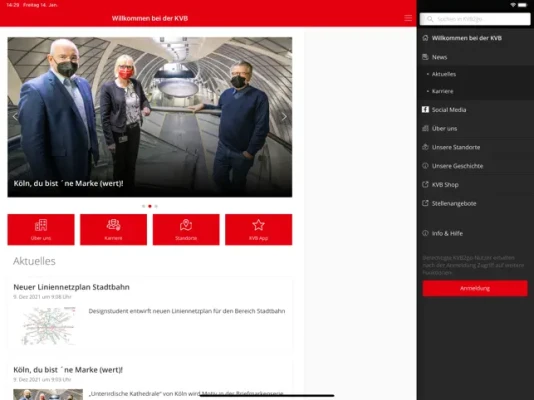Screen dimensions: 534x400
Task: Toggle the hamburger menu icon
Action: [408, 18]
